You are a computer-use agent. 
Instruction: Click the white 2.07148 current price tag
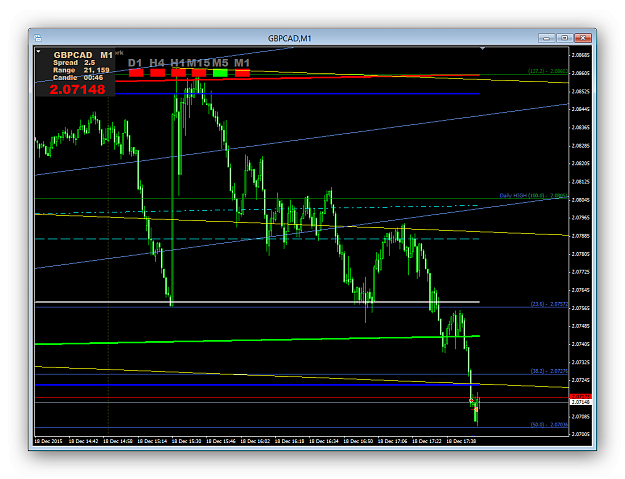click(581, 402)
